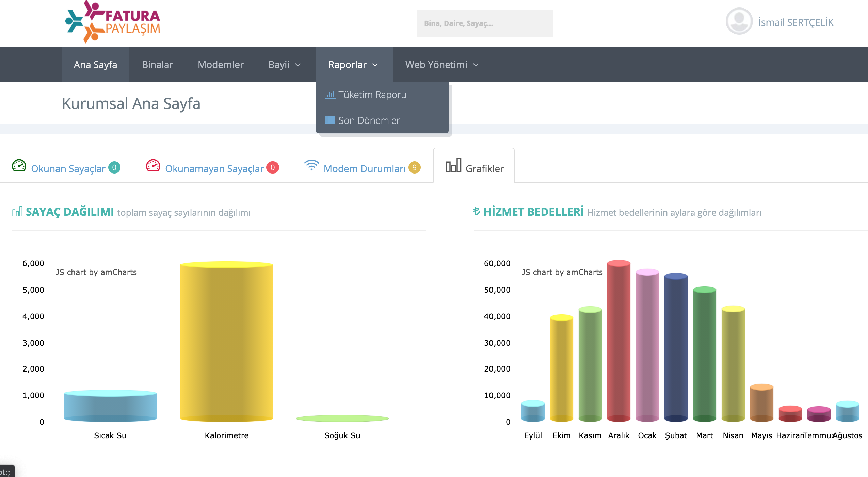The image size is (868, 477).
Task: Click the Eylül bar in Hizmet Bedelleri chart
Action: coord(533,411)
